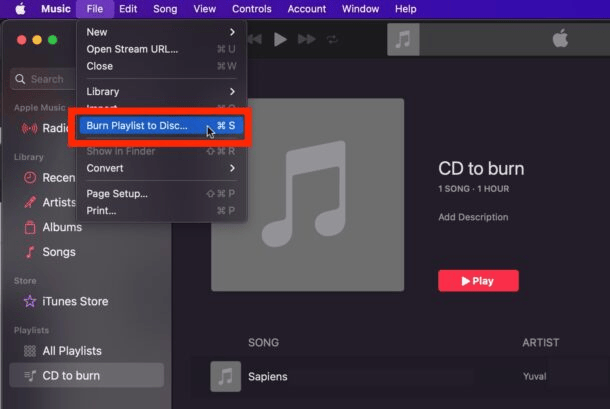Click the Albums icon

[x=30, y=227]
